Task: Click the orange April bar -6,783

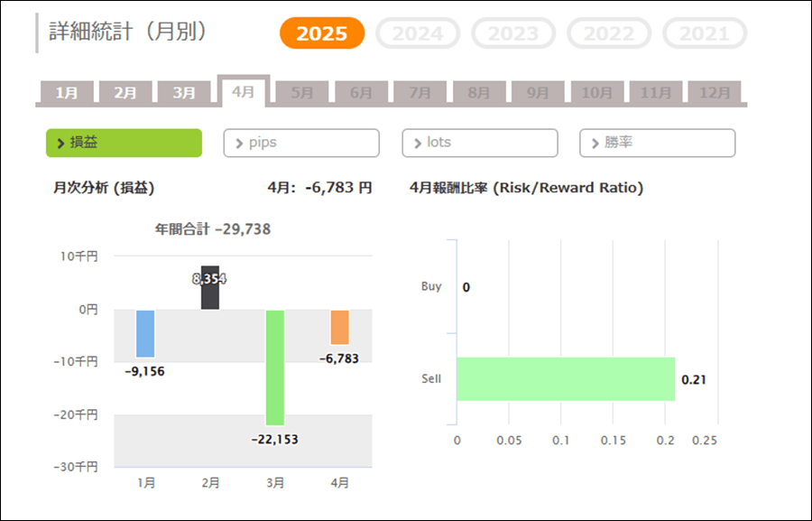Action: pos(340,327)
